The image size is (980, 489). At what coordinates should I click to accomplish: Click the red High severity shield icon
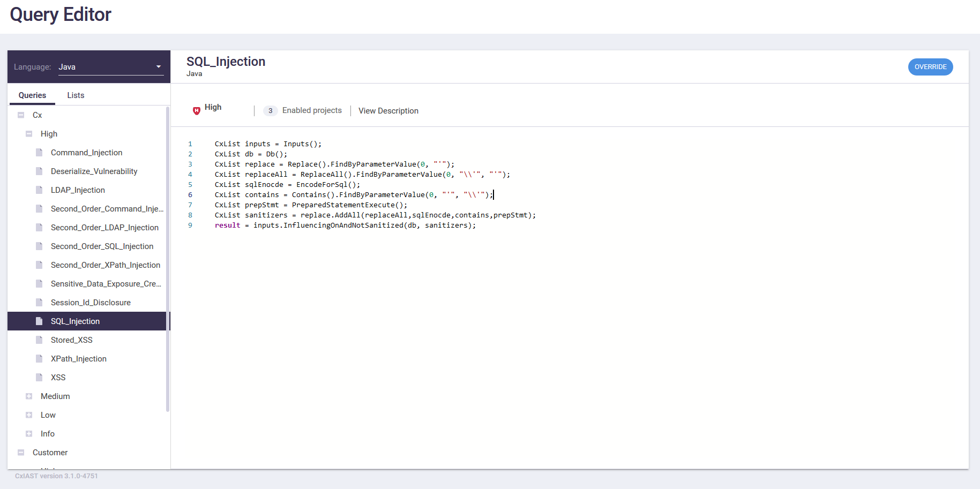click(x=197, y=110)
